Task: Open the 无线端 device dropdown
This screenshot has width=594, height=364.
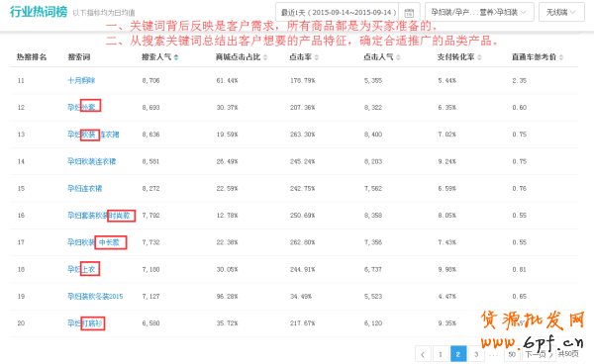Action: point(561,12)
